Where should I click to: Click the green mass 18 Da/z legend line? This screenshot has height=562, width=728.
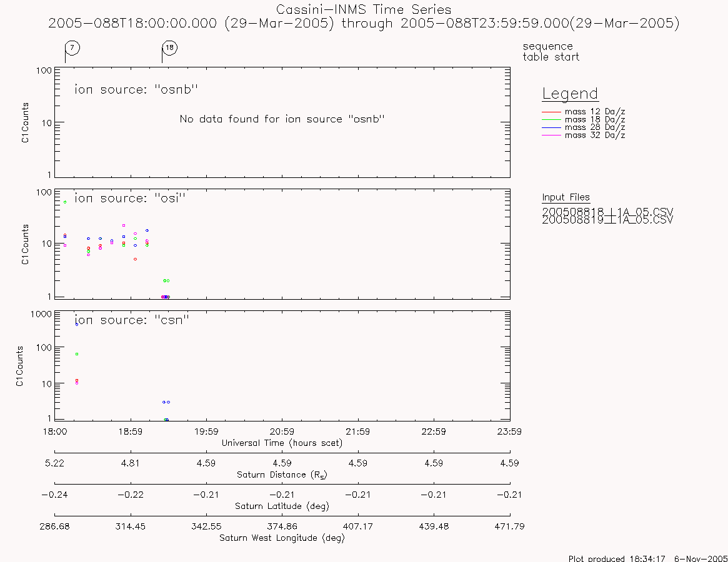tap(552, 120)
